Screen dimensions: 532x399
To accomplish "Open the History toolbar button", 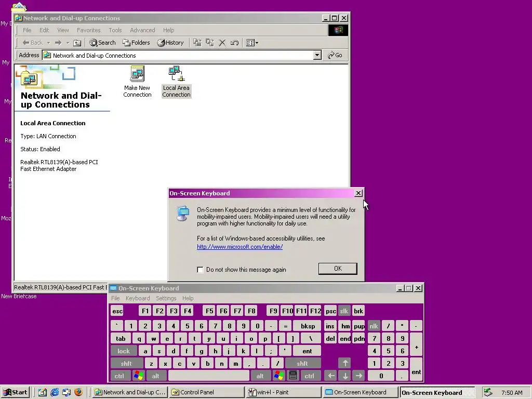I will coord(170,43).
